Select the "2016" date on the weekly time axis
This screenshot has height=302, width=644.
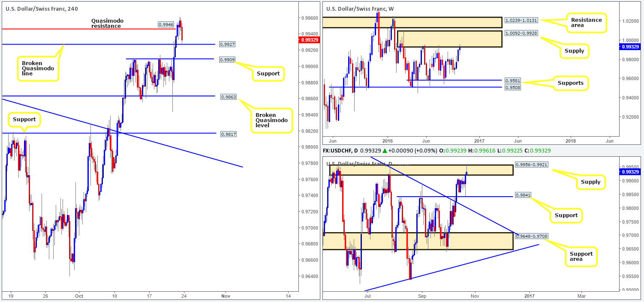(x=388, y=141)
